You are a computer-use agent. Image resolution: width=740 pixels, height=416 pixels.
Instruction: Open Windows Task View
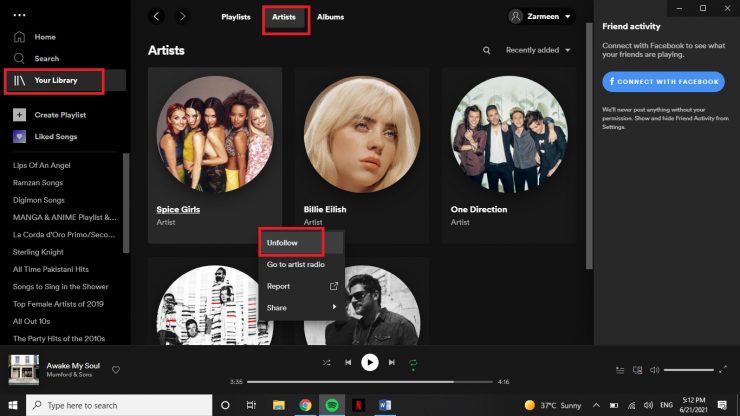click(251, 405)
